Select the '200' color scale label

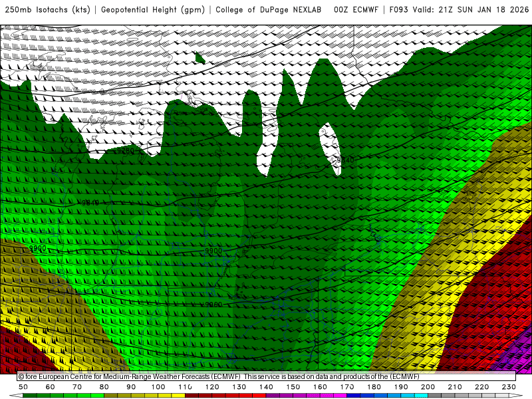428,387
